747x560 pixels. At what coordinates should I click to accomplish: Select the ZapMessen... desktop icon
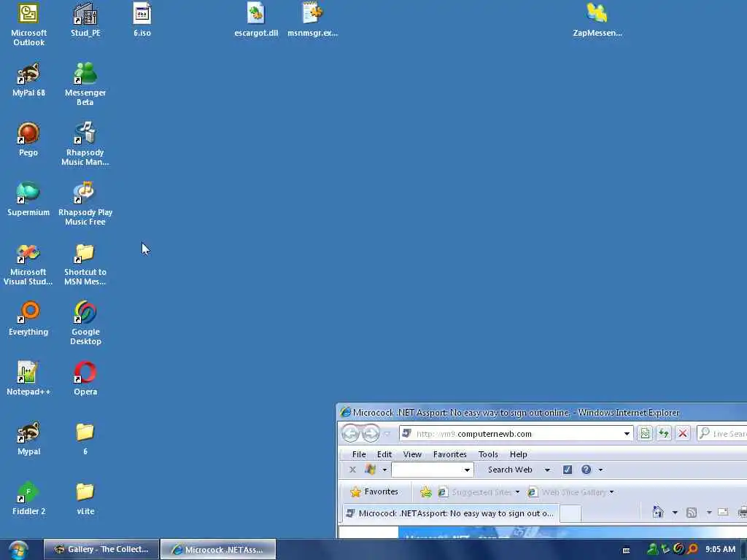pos(597,20)
